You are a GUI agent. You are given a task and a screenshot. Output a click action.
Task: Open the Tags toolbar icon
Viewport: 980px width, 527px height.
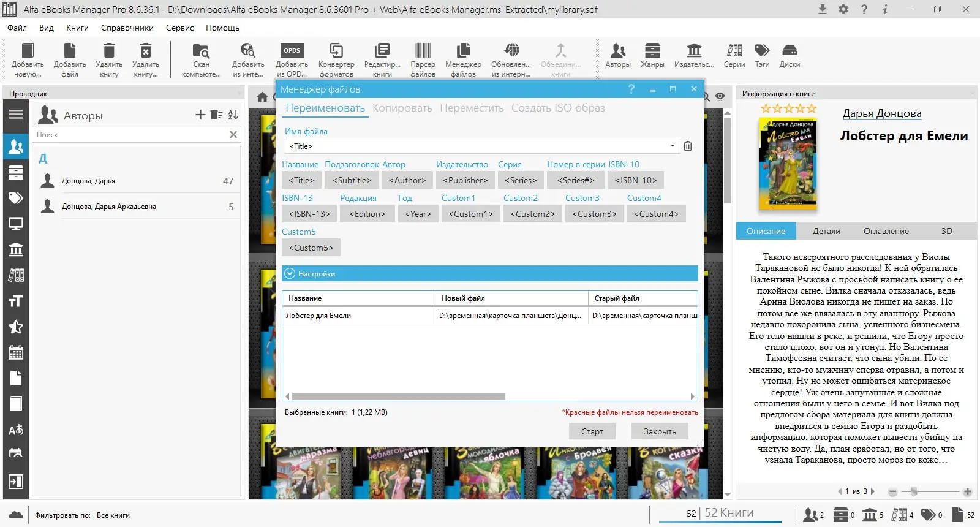point(762,50)
